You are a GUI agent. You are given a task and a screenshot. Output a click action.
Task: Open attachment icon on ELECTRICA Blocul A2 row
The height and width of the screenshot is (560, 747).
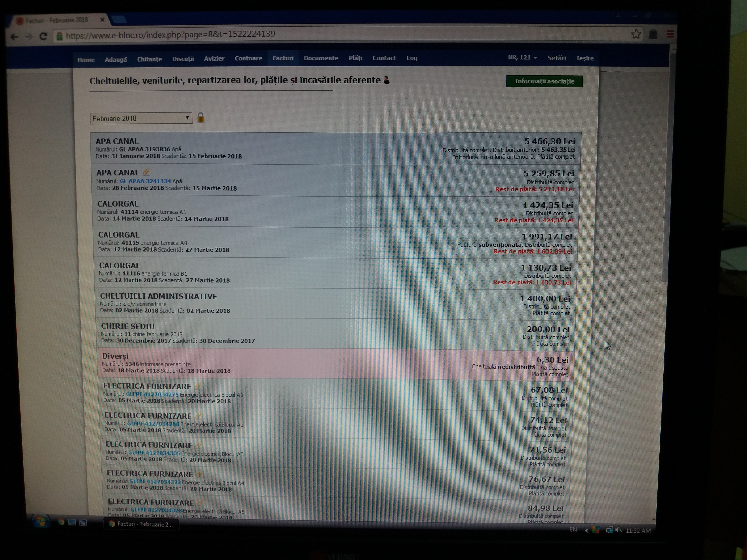[x=199, y=415]
